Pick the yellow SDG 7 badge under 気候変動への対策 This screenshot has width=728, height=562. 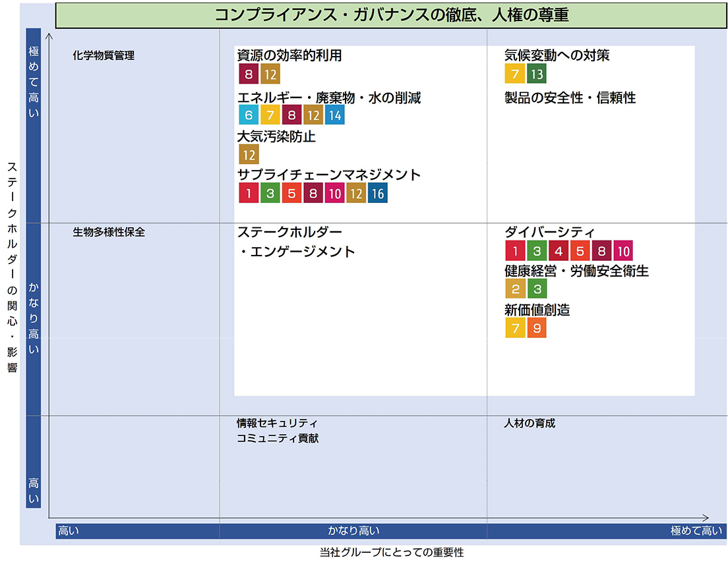point(515,74)
